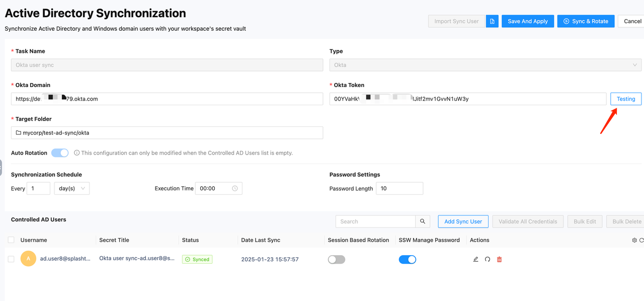Click the collapse handle on left edge
The width and height of the screenshot is (644, 301).
(1, 167)
